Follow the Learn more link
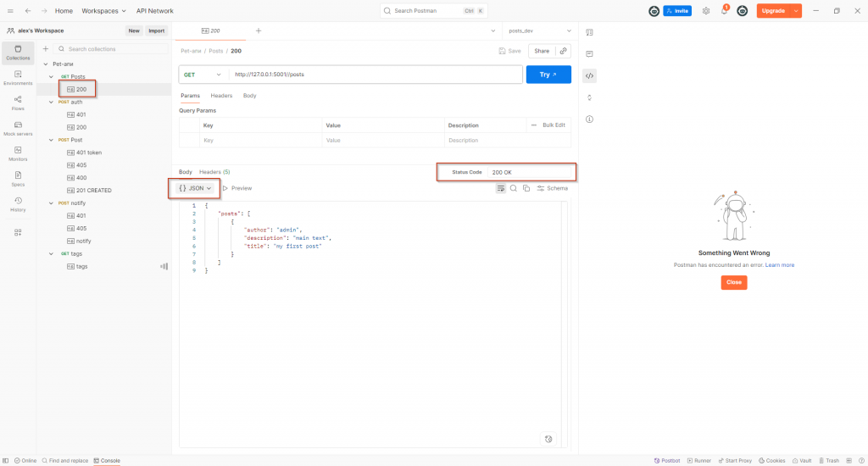868x466 pixels. coord(780,265)
